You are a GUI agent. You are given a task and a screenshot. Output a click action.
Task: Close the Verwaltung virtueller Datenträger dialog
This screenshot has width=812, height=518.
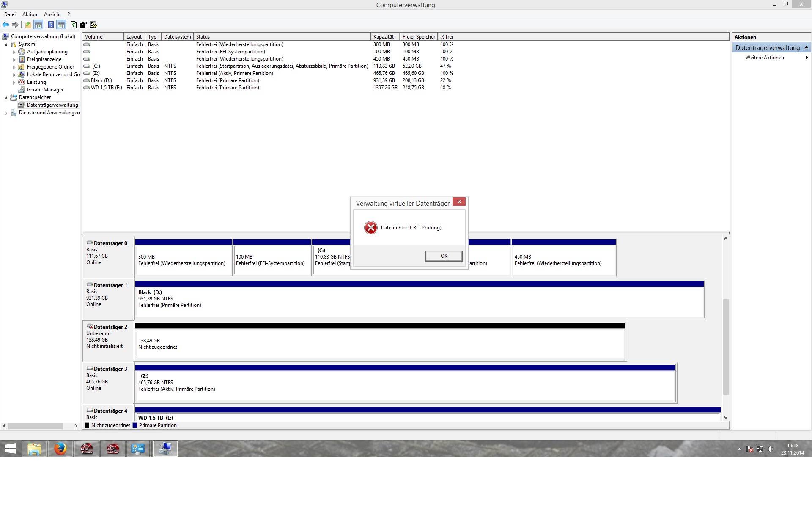tap(459, 202)
